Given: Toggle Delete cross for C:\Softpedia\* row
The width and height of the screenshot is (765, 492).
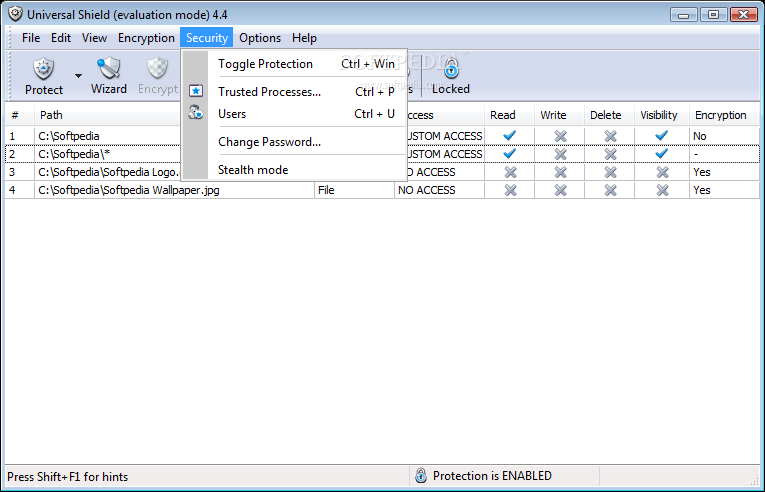Looking at the screenshot, I should pos(610,154).
